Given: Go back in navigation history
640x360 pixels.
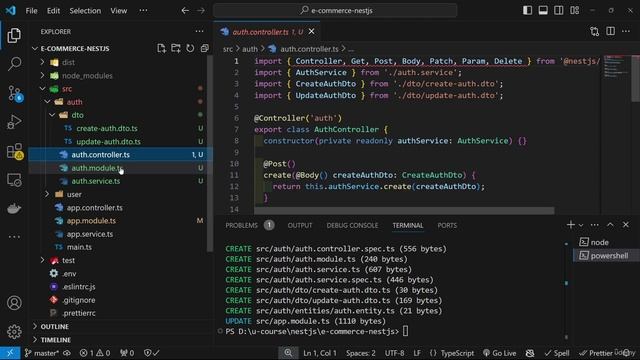Looking at the screenshot, I should 185,11.
